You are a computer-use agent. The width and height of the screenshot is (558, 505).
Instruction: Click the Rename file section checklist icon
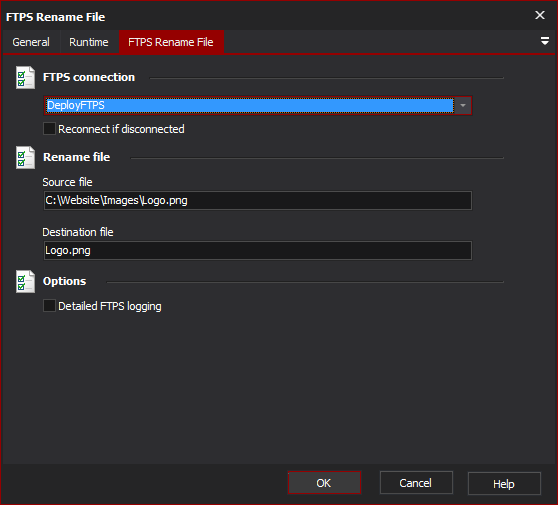(25, 157)
